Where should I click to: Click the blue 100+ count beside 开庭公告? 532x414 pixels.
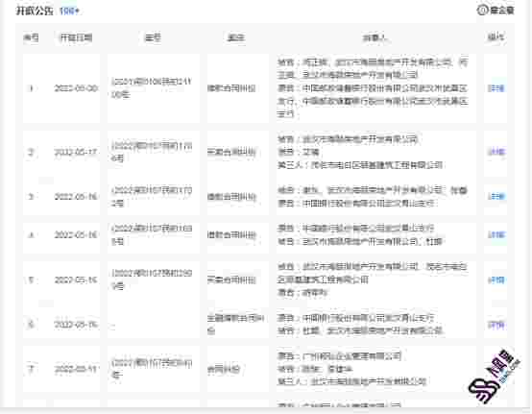click(x=69, y=12)
